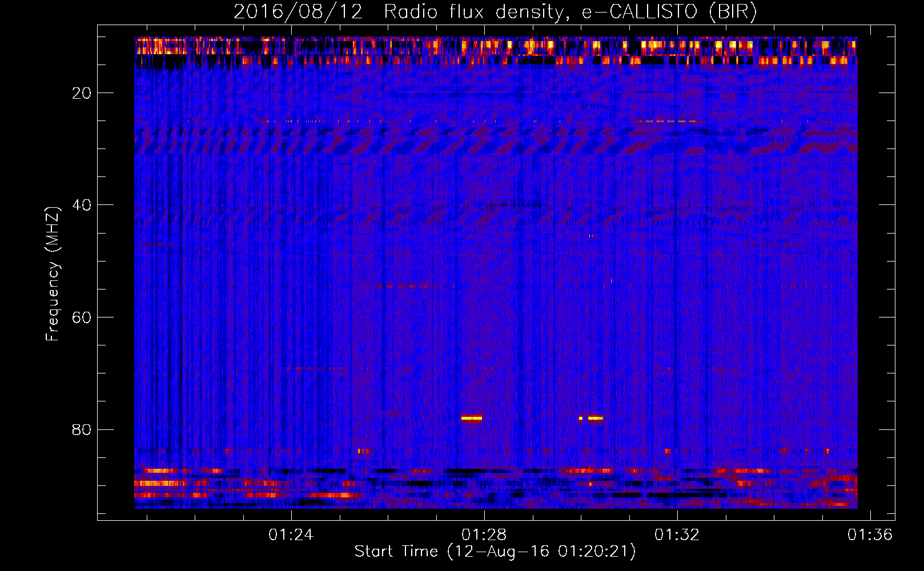Click the 80 MHz frequency tick label
The image size is (924, 571).
click(82, 429)
